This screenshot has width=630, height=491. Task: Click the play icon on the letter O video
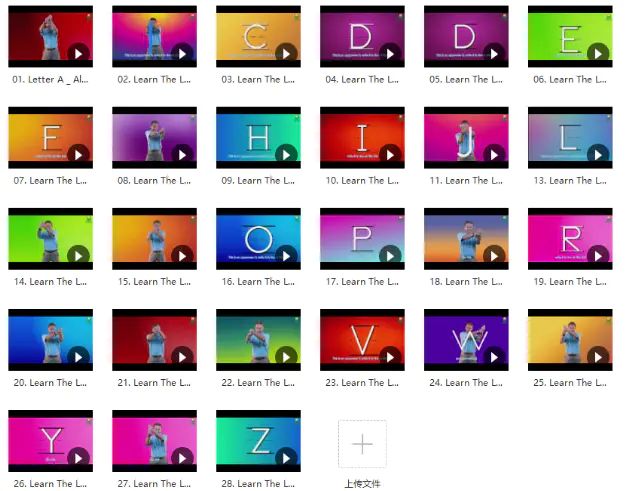[x=286, y=256]
